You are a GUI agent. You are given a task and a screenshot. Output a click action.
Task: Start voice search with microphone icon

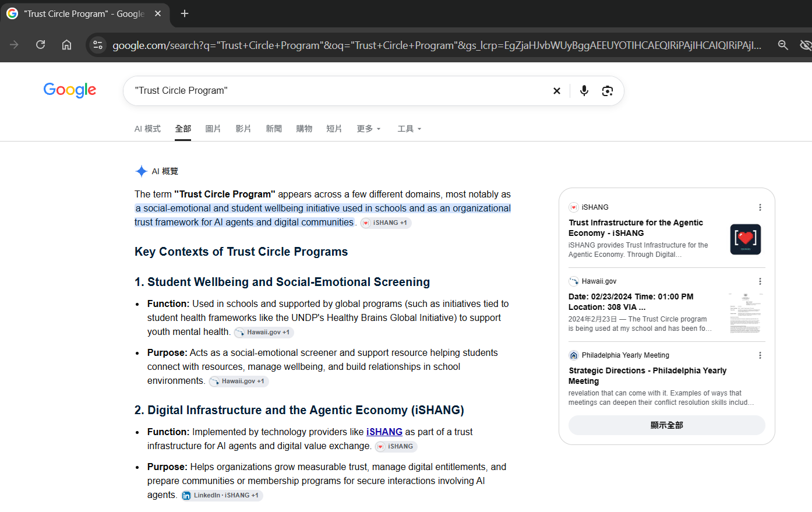point(584,91)
